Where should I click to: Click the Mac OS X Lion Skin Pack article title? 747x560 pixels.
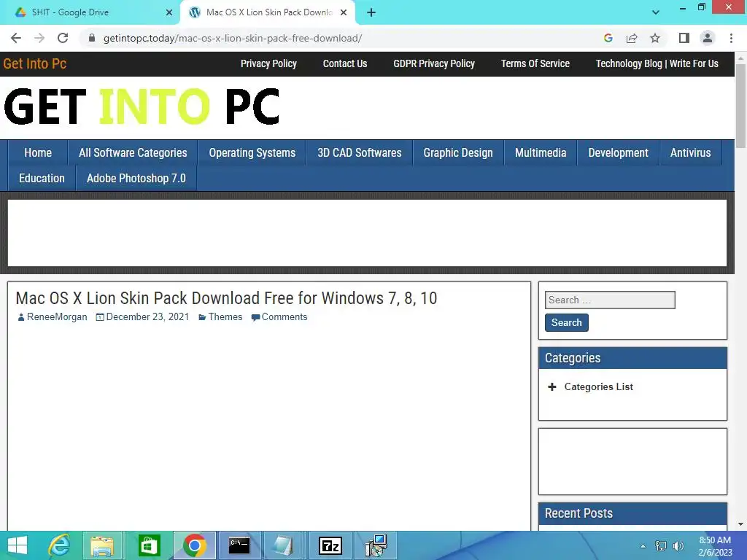pyautogui.click(x=226, y=298)
